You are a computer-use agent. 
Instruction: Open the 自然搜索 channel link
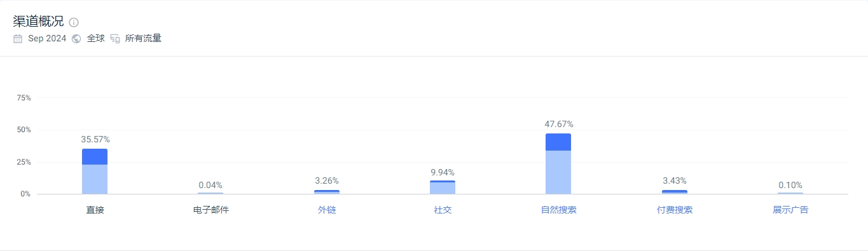coord(558,210)
